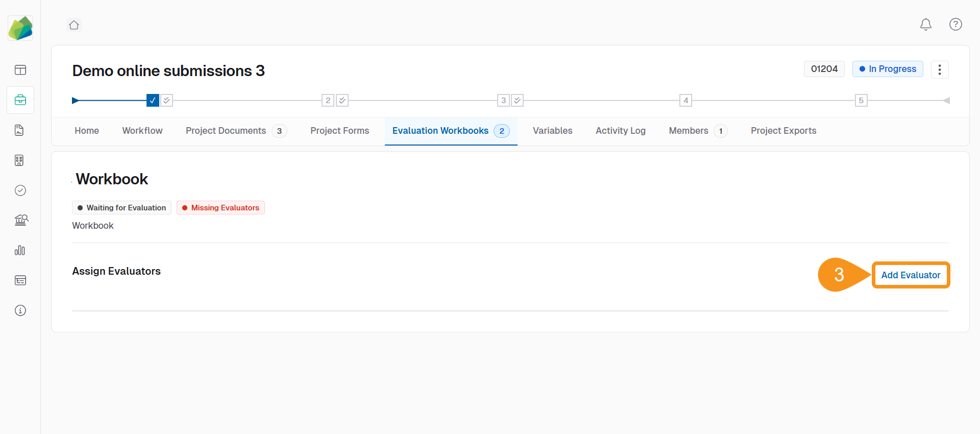Click the info icon in the sidebar
This screenshot has width=980, height=434.
[20, 310]
